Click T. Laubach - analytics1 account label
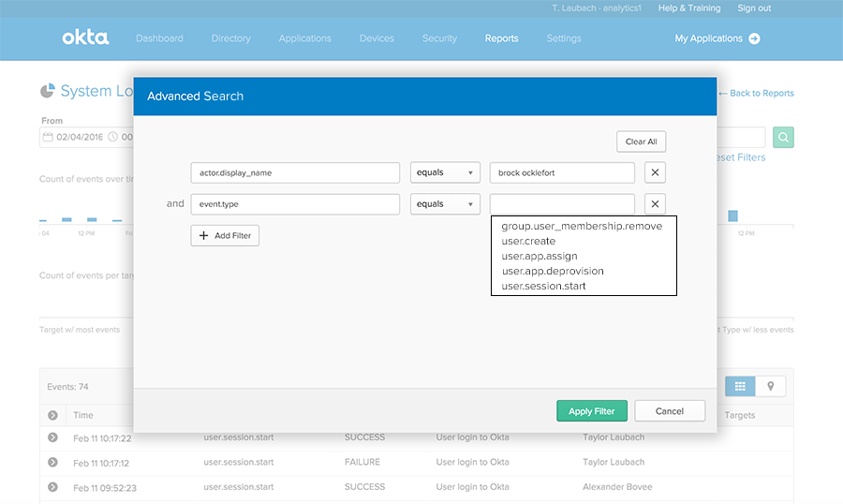The height and width of the screenshot is (504, 843). [x=597, y=8]
